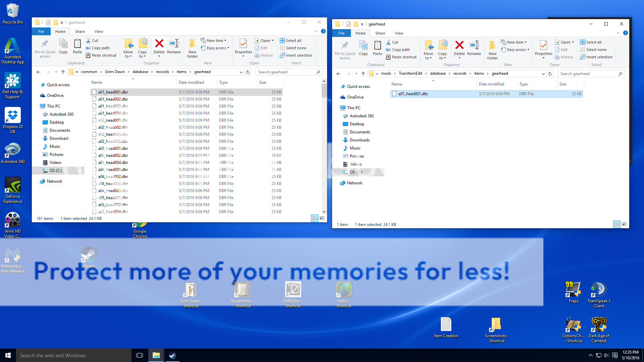This screenshot has width=644, height=362.
Task: Open Steam from the taskbar
Action: 172,355
